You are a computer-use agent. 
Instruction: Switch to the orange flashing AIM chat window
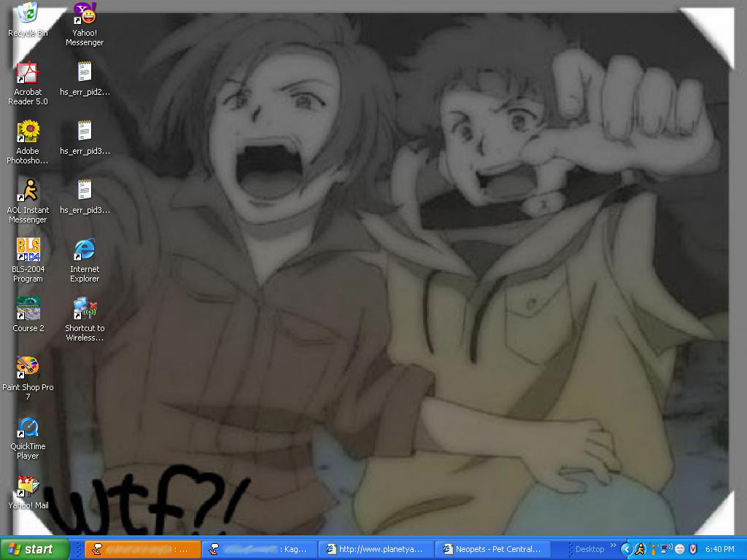[x=142, y=549]
